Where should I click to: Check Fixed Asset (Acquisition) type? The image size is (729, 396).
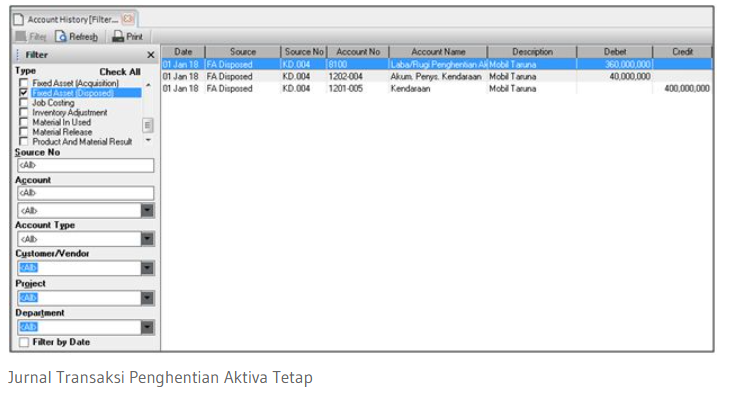coord(23,83)
